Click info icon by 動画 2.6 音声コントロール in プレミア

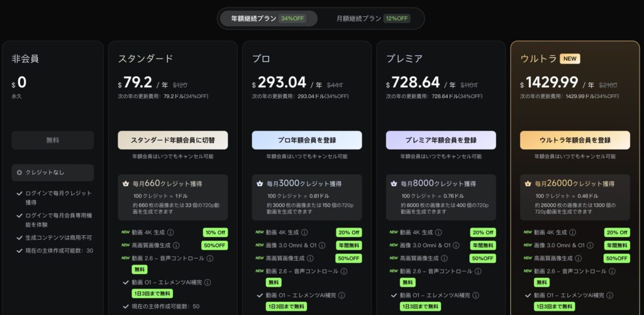click(x=478, y=271)
